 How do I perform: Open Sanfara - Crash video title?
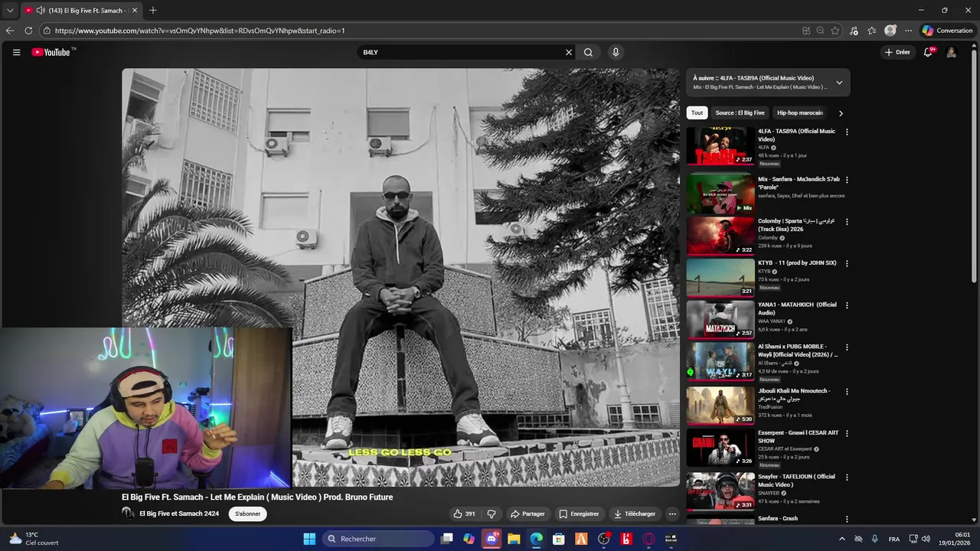click(778, 518)
